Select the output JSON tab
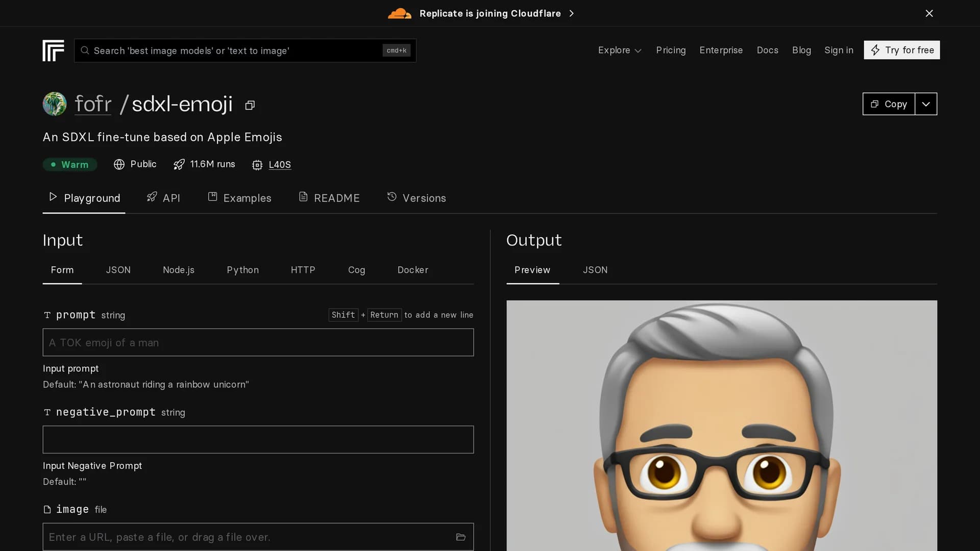The width and height of the screenshot is (980, 551). 596,270
